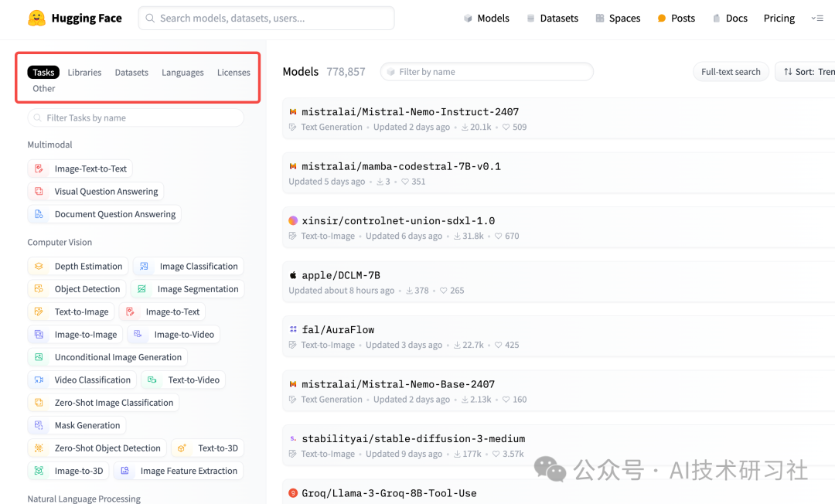
Task: Click the Apple logo beside apple/DCLM-7B
Action: click(x=293, y=275)
